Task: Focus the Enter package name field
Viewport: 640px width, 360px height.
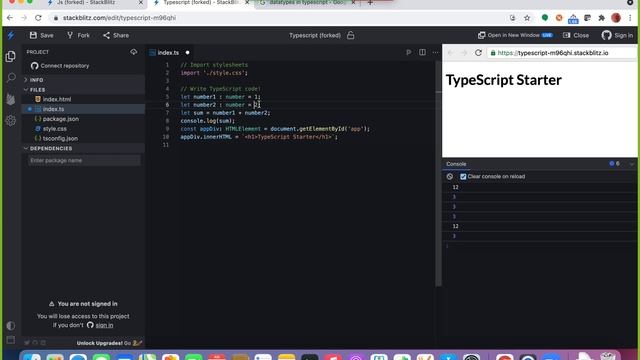Action: pos(84,160)
